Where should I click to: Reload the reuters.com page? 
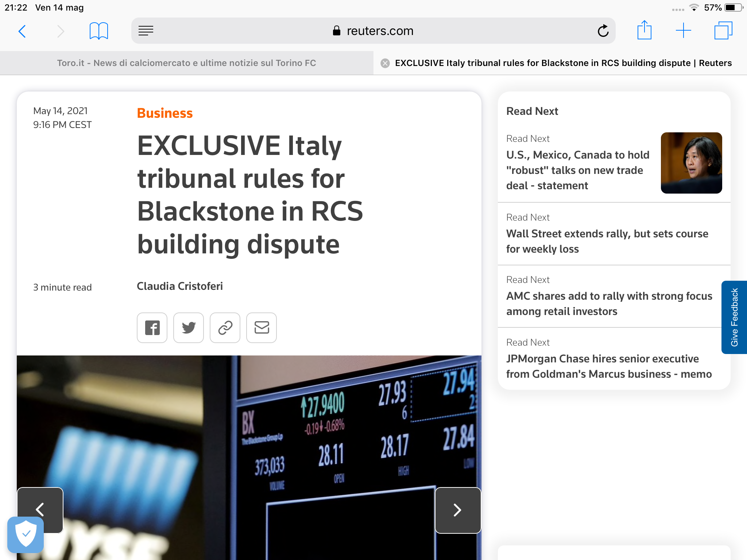tap(603, 31)
